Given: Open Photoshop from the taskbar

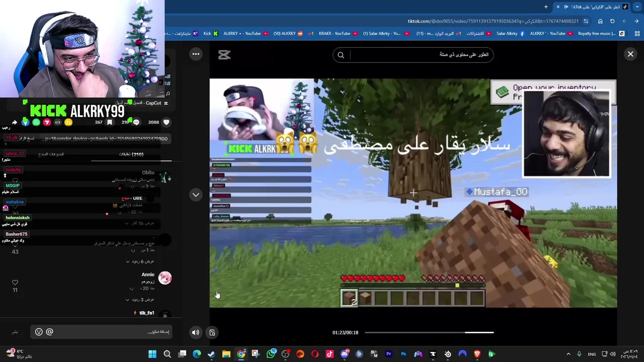Looking at the screenshot, I should pyautogui.click(x=404, y=354).
